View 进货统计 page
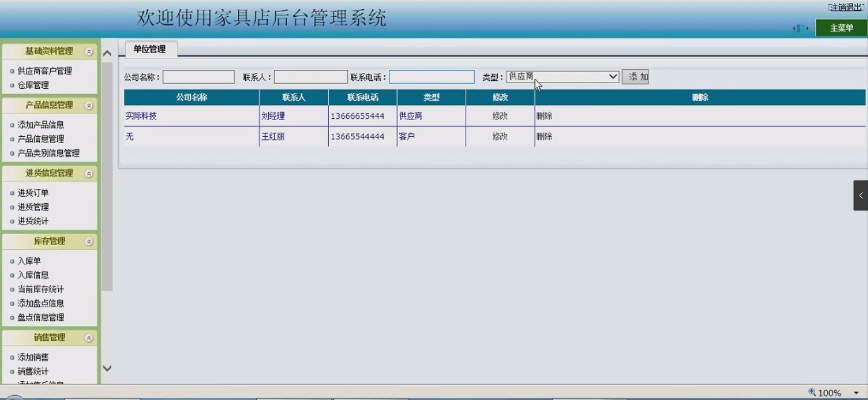868x400 pixels. point(33,221)
